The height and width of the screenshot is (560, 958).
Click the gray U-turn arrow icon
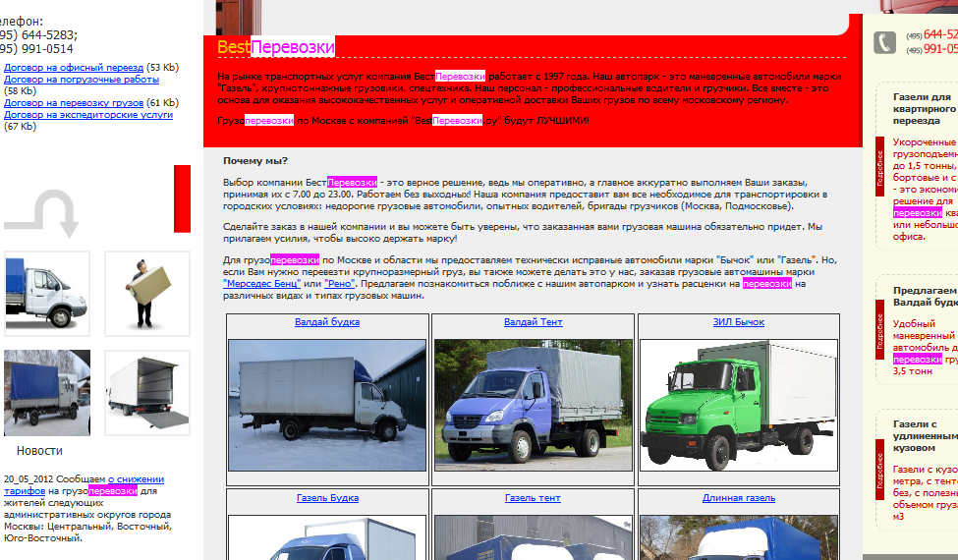tap(41, 213)
